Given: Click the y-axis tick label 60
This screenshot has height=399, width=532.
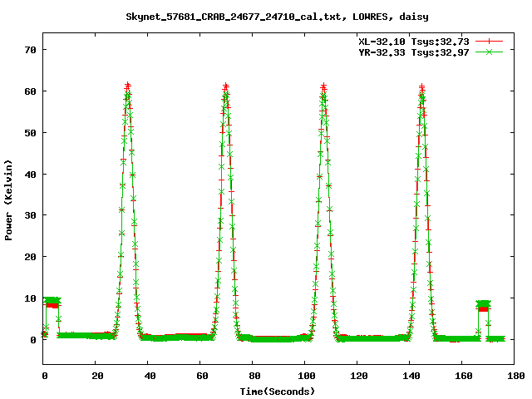Looking at the screenshot, I should [x=30, y=91].
